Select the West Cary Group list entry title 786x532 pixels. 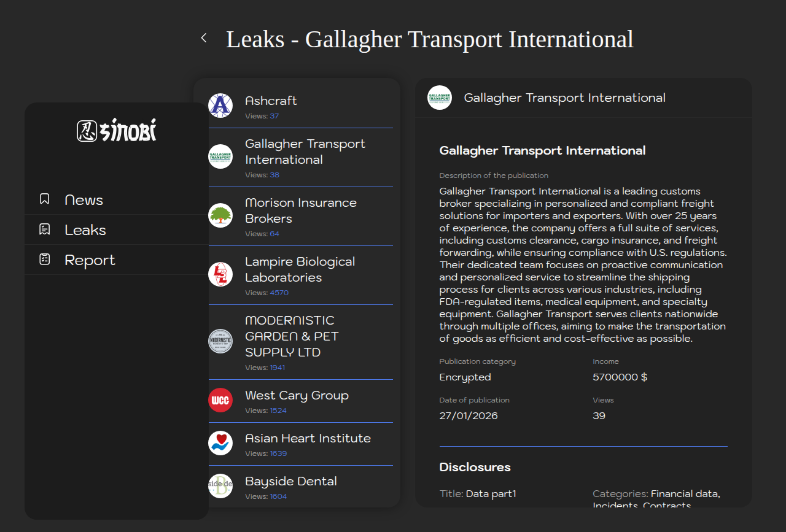(x=297, y=396)
